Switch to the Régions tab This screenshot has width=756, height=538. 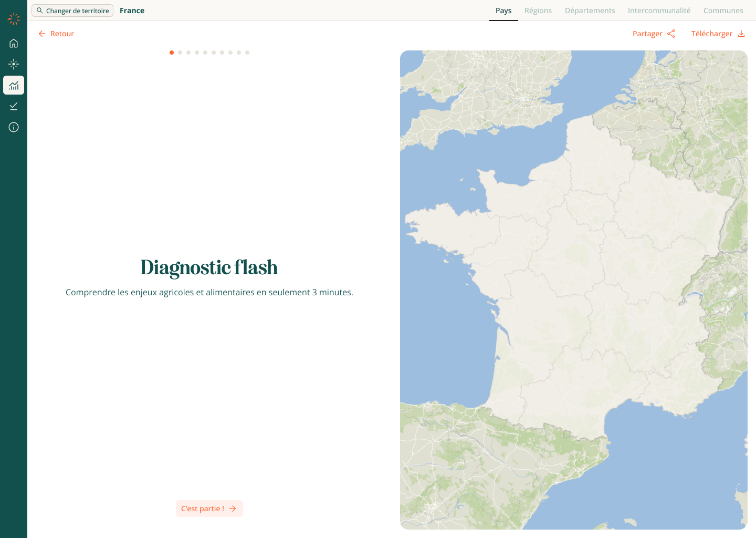[x=538, y=11]
